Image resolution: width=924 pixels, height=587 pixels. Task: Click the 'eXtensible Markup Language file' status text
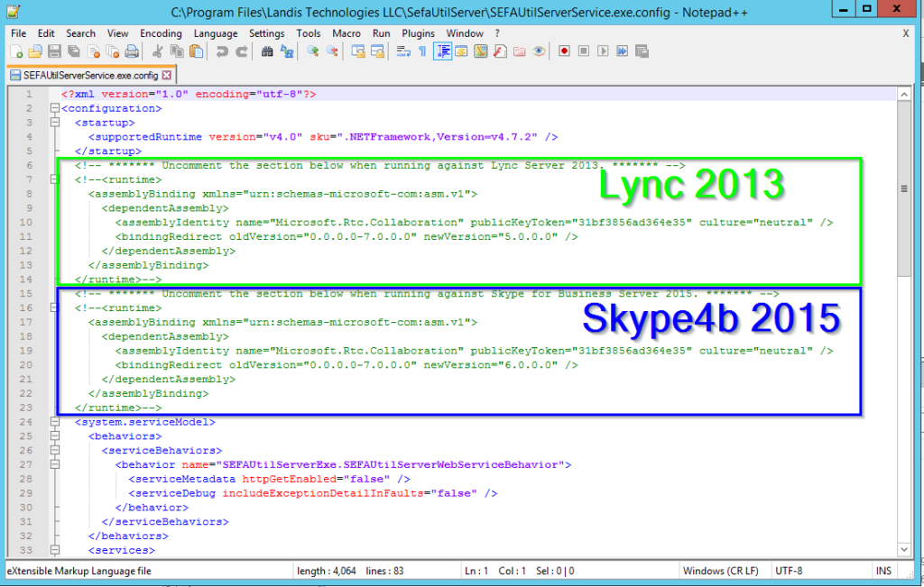click(x=79, y=571)
